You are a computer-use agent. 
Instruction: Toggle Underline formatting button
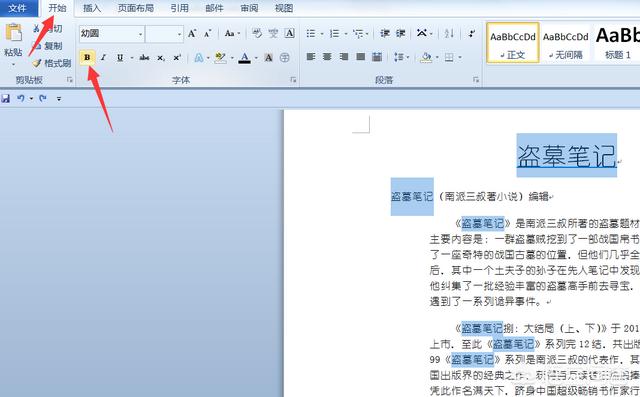click(120, 58)
